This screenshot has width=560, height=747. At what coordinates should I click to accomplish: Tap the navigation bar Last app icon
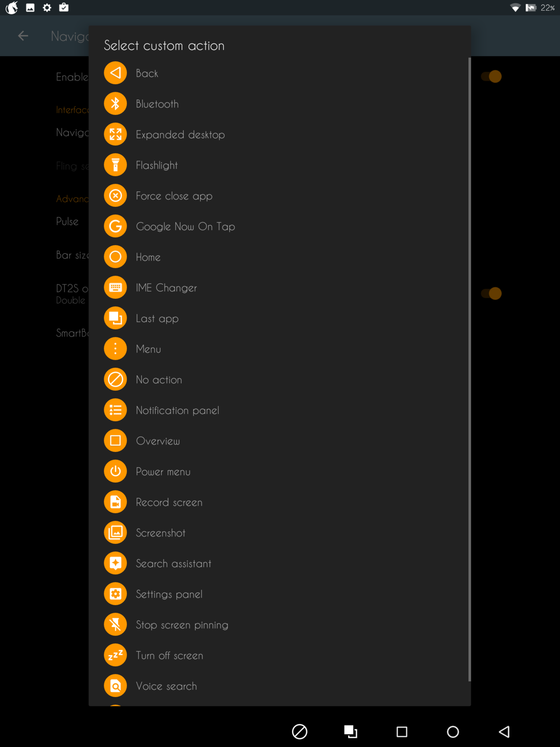coord(350,732)
